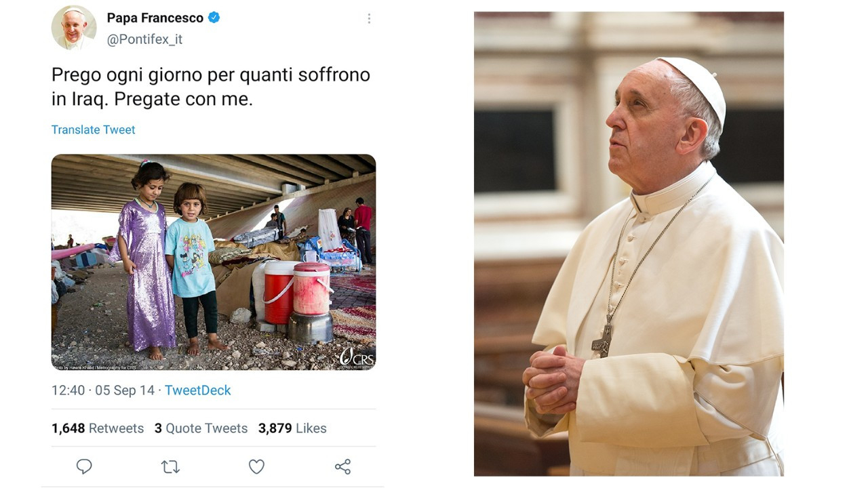Click the blue verified badge
868x488 pixels.
tap(214, 18)
